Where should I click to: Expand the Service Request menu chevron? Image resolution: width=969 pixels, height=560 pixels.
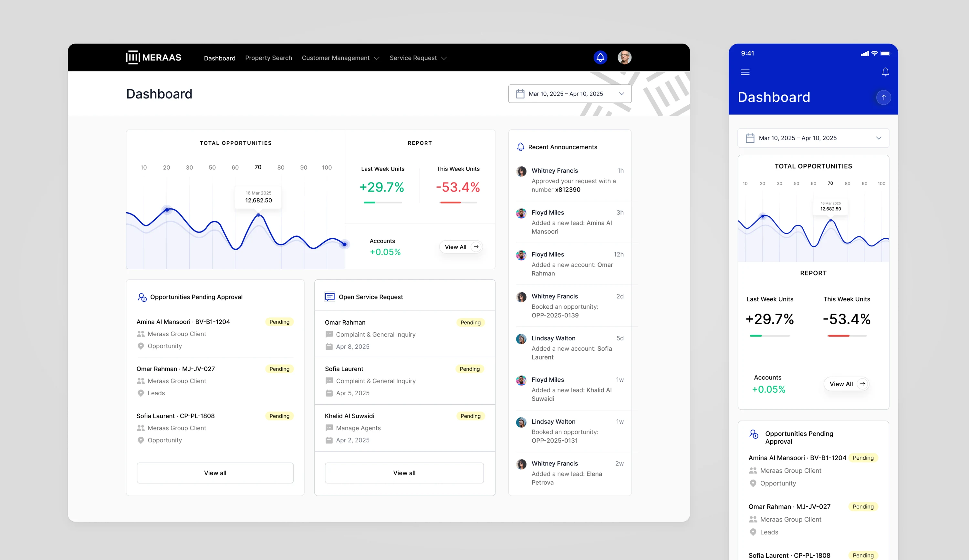tap(444, 58)
